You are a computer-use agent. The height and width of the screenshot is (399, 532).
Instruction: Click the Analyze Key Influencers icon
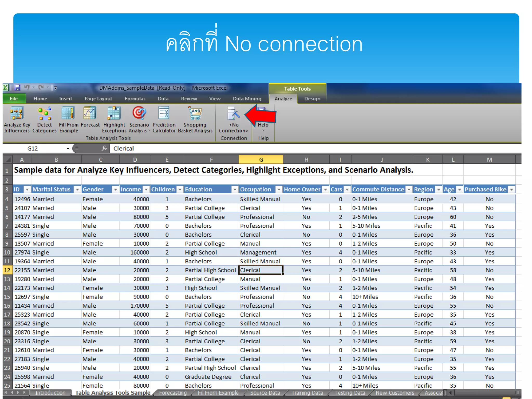(17, 114)
